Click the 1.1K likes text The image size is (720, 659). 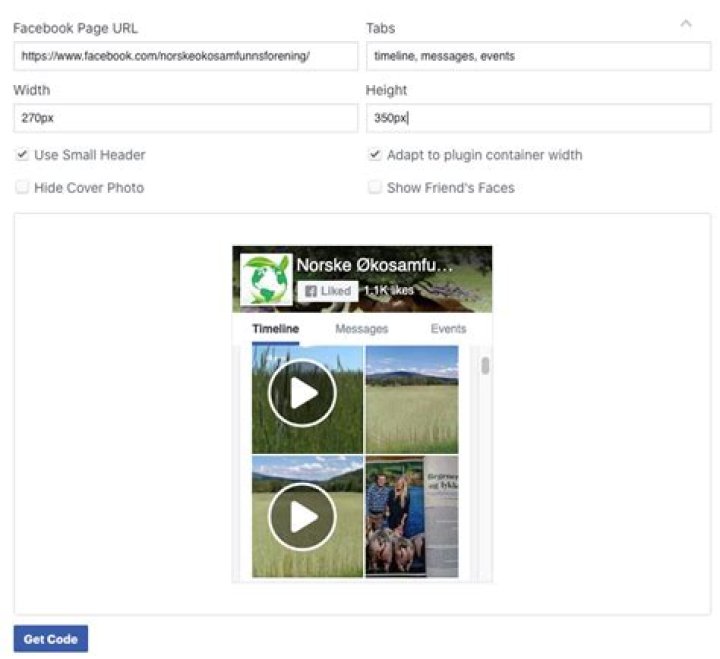pyautogui.click(x=388, y=291)
